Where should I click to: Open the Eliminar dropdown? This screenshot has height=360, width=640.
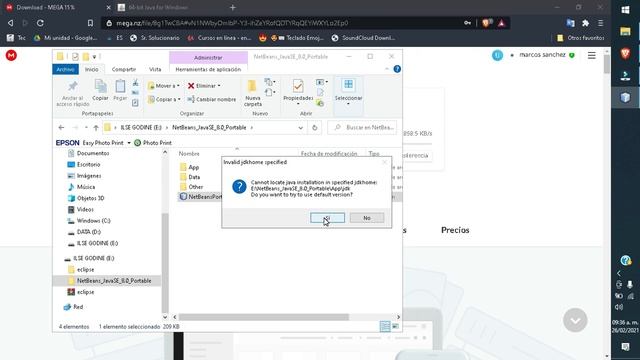[x=204, y=86]
